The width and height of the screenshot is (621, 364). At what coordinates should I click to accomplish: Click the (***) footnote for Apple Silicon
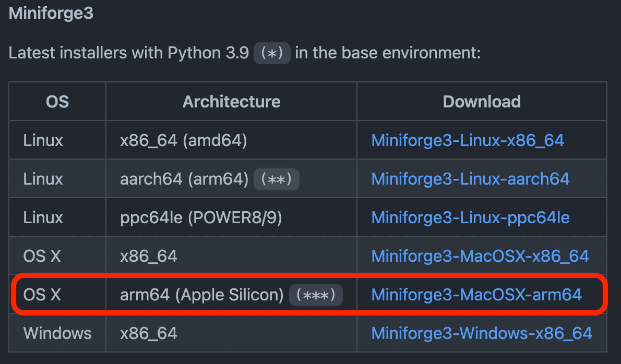click(x=316, y=295)
